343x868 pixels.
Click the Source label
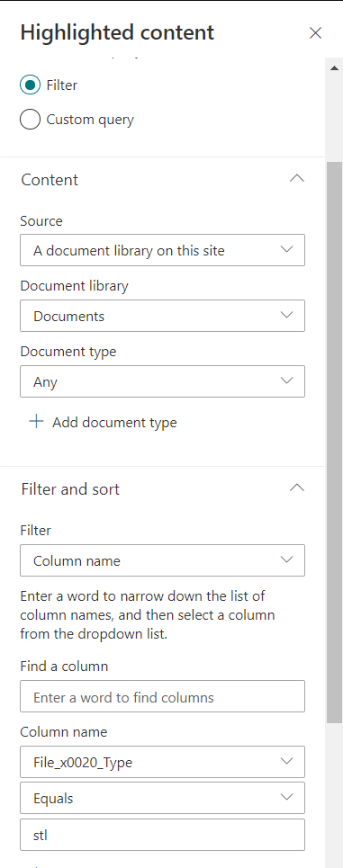[41, 221]
